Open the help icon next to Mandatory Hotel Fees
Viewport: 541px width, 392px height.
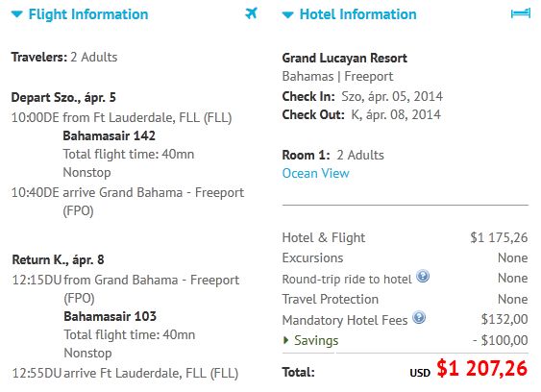tap(419, 317)
